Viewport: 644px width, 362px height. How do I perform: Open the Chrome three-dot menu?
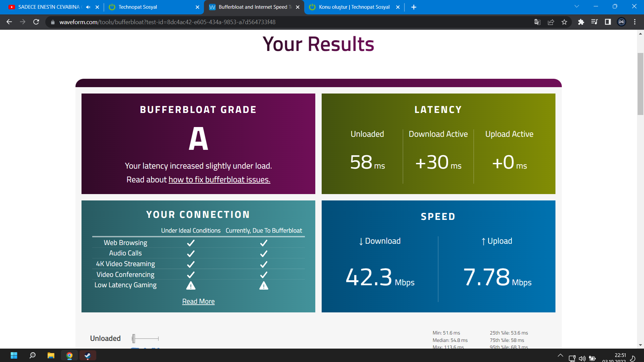point(635,22)
